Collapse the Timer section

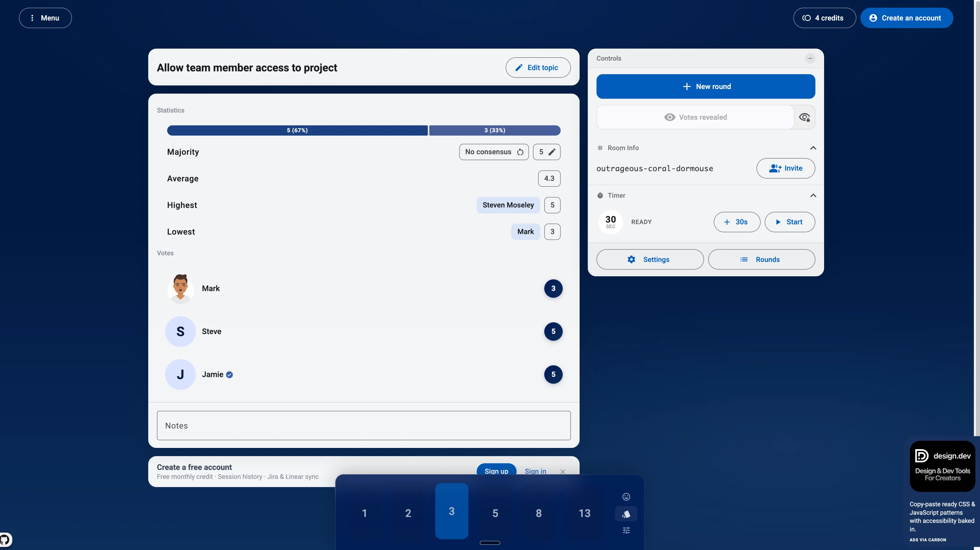pos(813,195)
